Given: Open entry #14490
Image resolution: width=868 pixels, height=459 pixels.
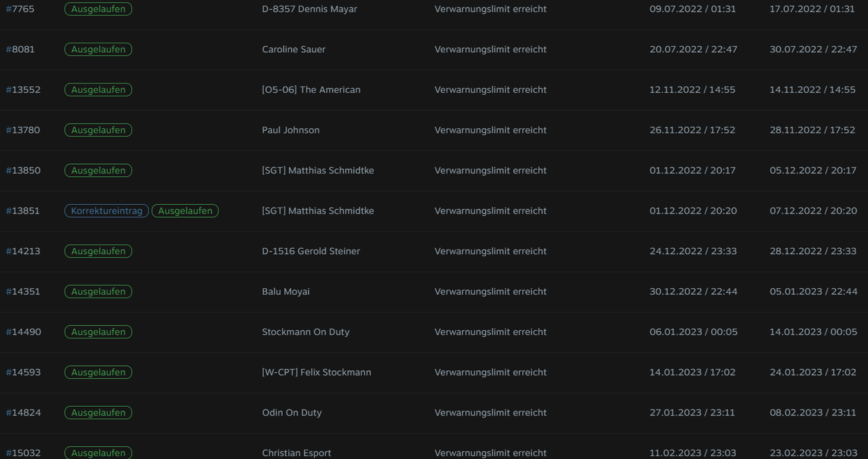Looking at the screenshot, I should pos(23,332).
